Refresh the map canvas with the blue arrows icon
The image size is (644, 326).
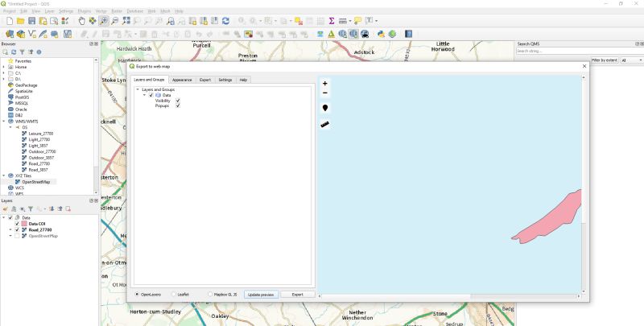click(225, 21)
